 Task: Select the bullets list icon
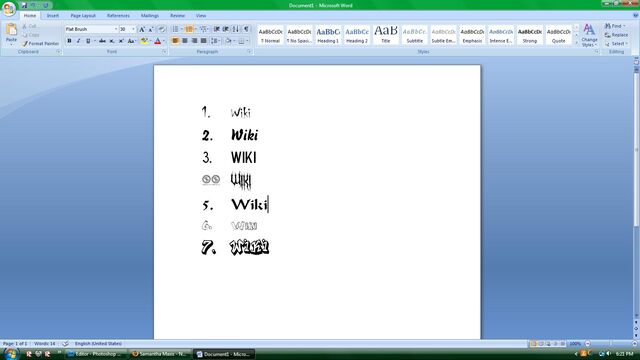tap(176, 29)
